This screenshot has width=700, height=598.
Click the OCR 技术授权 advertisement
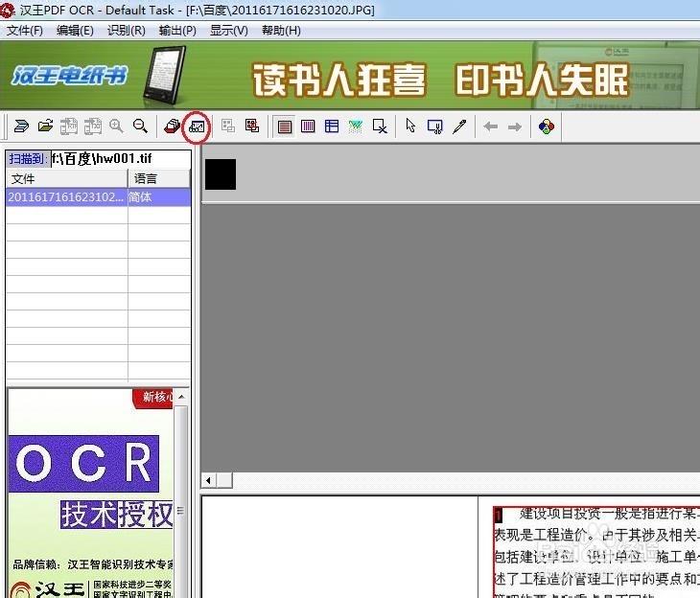click(91, 494)
